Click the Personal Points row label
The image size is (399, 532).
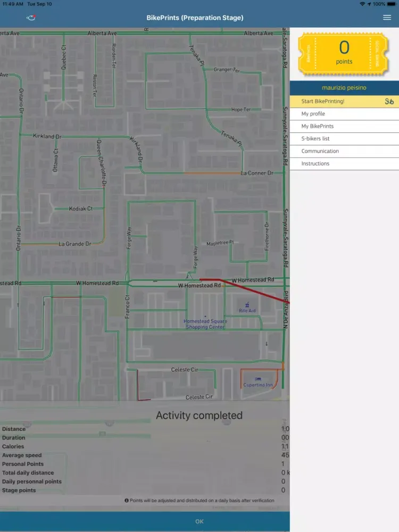pyautogui.click(x=23, y=464)
